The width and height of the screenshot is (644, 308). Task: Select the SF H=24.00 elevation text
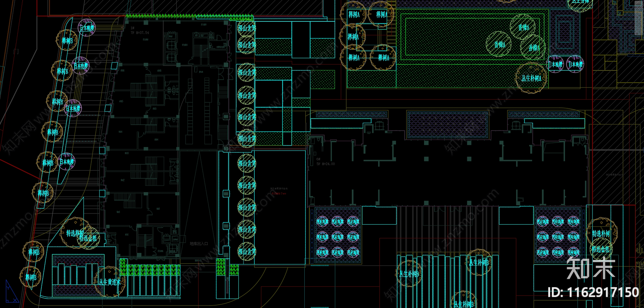pyautogui.click(x=326, y=164)
